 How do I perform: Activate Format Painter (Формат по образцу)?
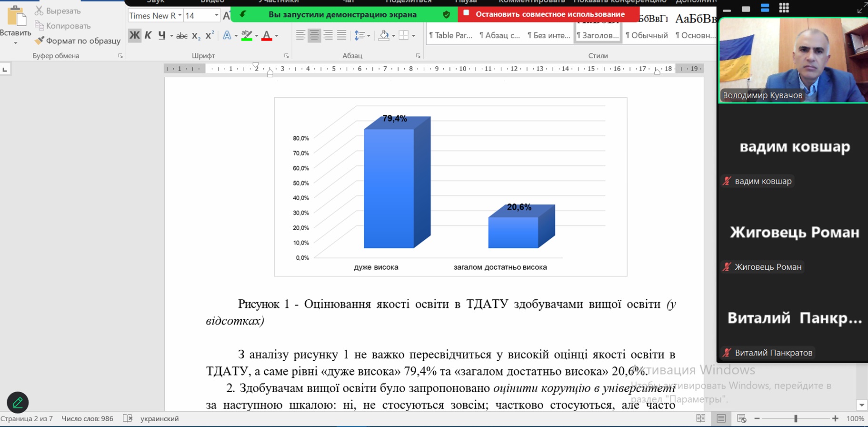coord(78,41)
